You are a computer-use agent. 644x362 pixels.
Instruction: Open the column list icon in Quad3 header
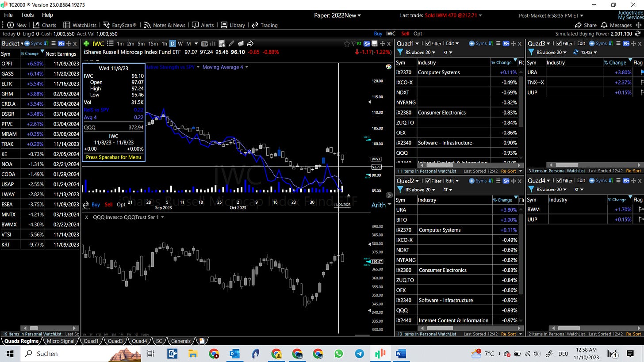point(618,43)
